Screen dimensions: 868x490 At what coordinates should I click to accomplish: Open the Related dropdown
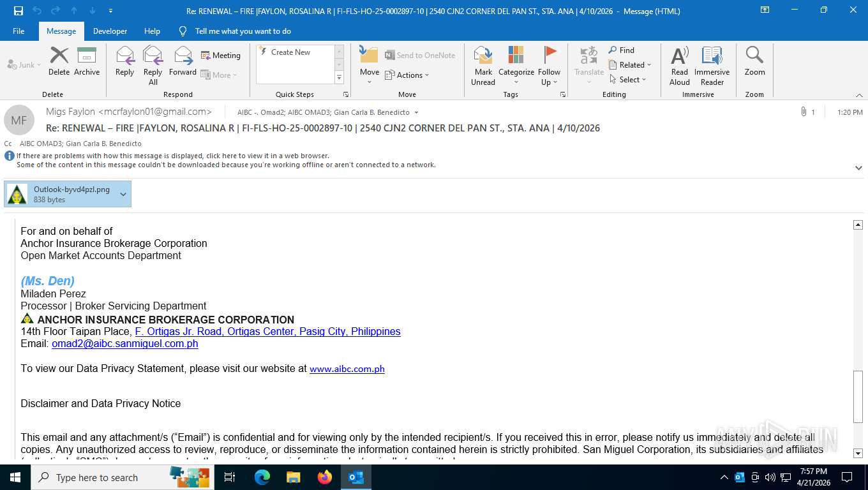630,64
